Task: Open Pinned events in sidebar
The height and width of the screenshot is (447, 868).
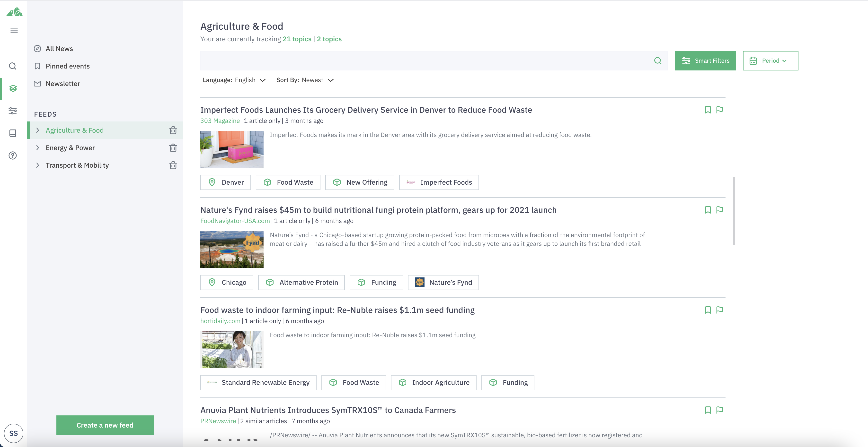Action: point(67,66)
